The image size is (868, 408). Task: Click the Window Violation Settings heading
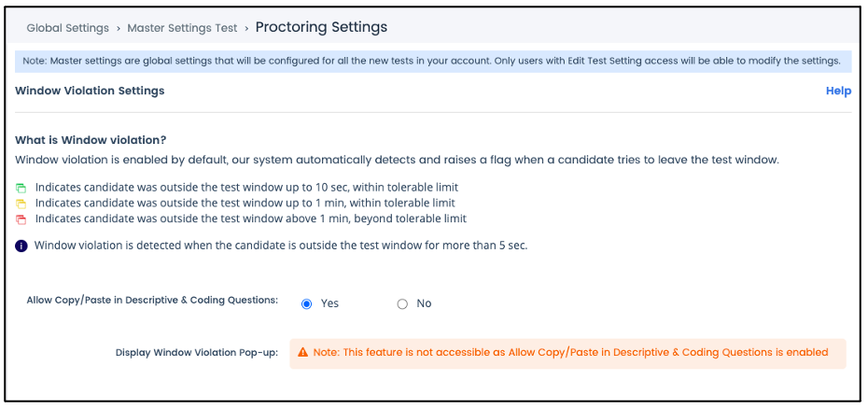[90, 91]
